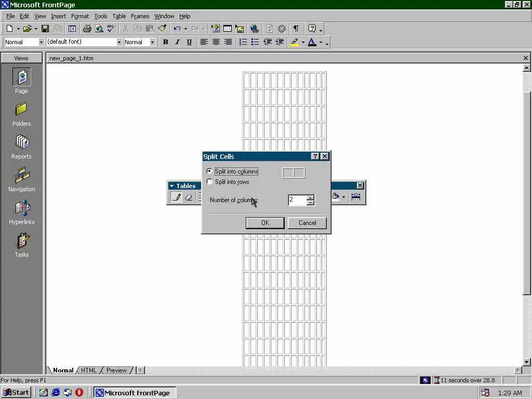Click the Spelling check icon

(111, 29)
